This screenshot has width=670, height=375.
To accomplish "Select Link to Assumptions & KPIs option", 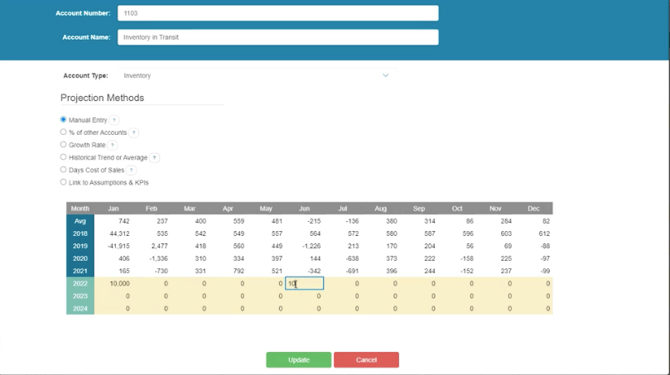I will pyautogui.click(x=63, y=182).
